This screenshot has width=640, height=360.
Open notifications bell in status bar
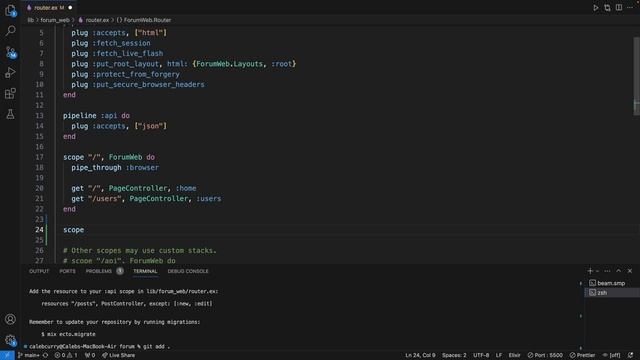(631, 355)
